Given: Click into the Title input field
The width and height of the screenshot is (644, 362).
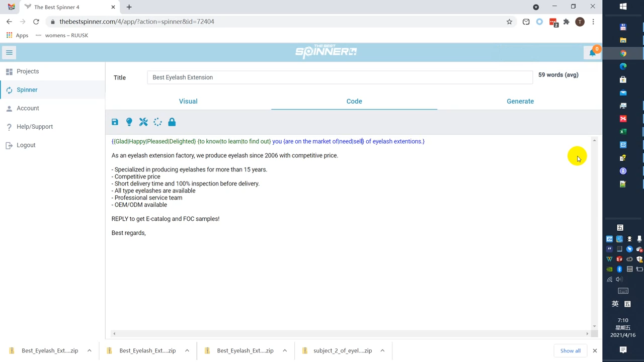Looking at the screenshot, I should click(340, 77).
